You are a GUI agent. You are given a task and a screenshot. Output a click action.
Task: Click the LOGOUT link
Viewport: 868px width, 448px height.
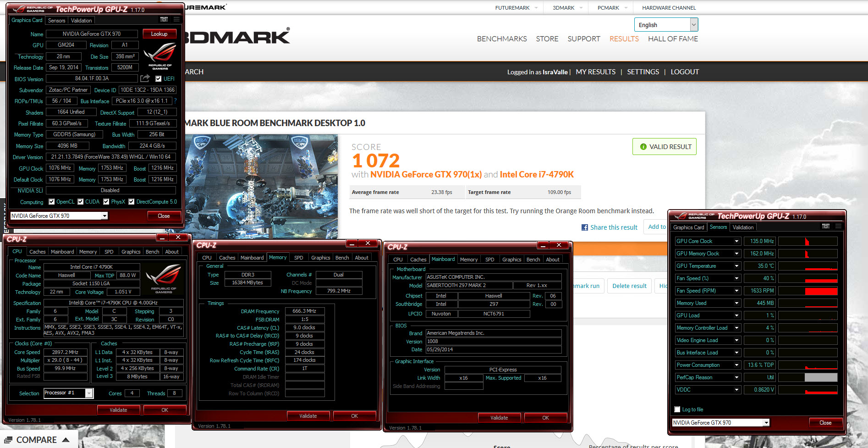685,72
